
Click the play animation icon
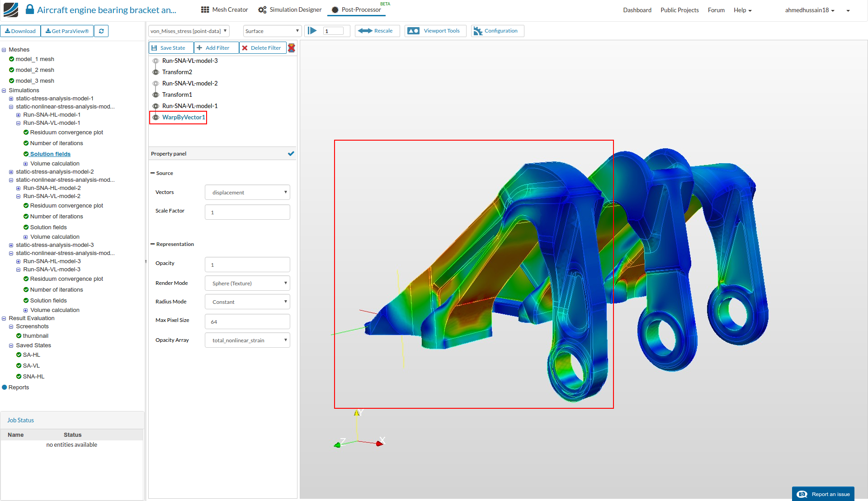coord(312,31)
